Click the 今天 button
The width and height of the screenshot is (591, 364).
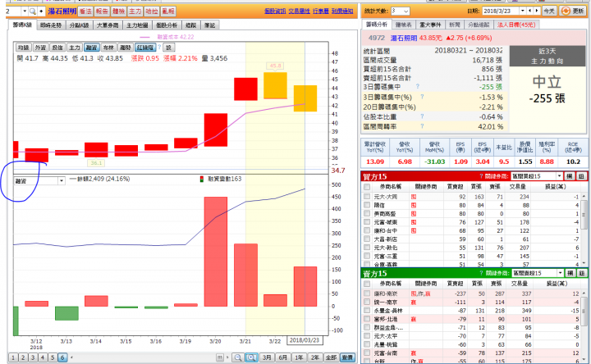(549, 11)
